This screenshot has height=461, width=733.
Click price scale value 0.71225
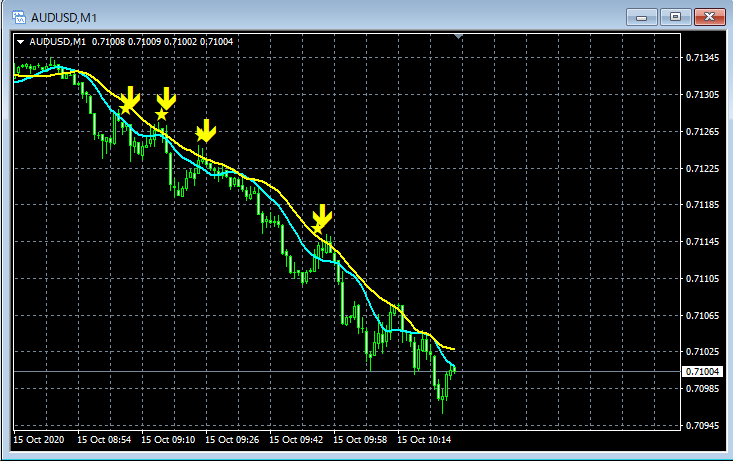[702, 168]
